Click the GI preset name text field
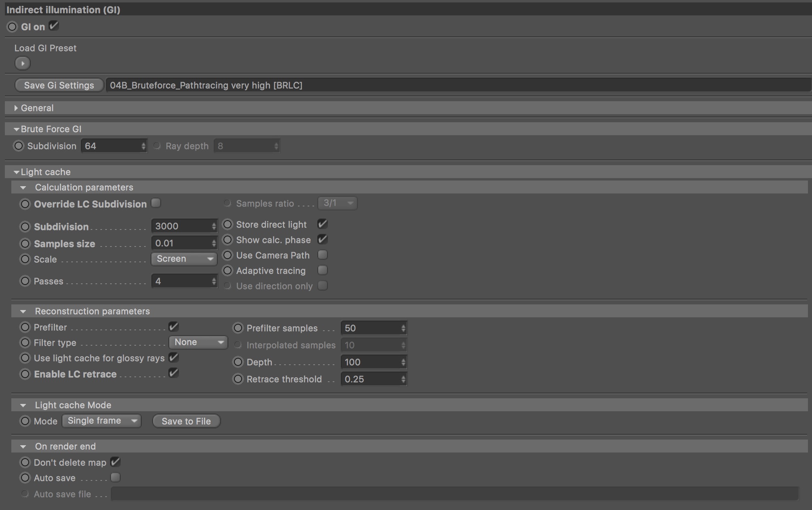Image resolution: width=812 pixels, height=510 pixels. (x=457, y=85)
